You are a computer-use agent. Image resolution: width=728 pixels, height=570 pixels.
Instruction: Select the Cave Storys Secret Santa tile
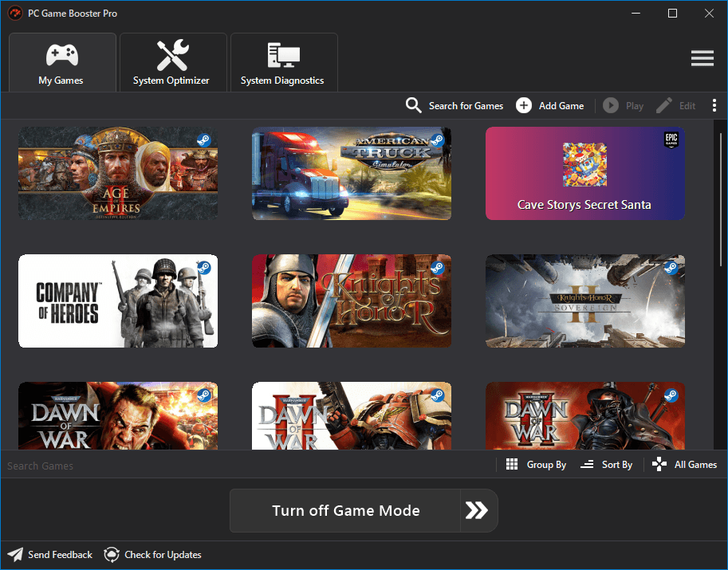tap(585, 173)
